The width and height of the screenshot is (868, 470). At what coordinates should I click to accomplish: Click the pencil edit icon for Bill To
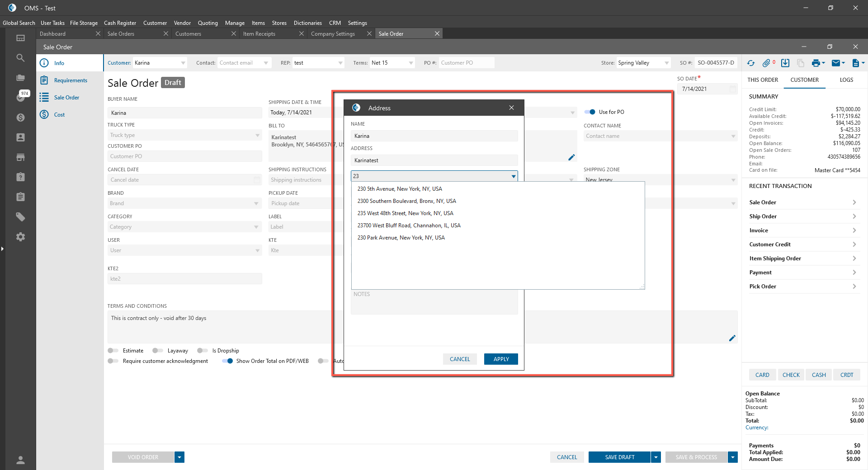tap(571, 157)
